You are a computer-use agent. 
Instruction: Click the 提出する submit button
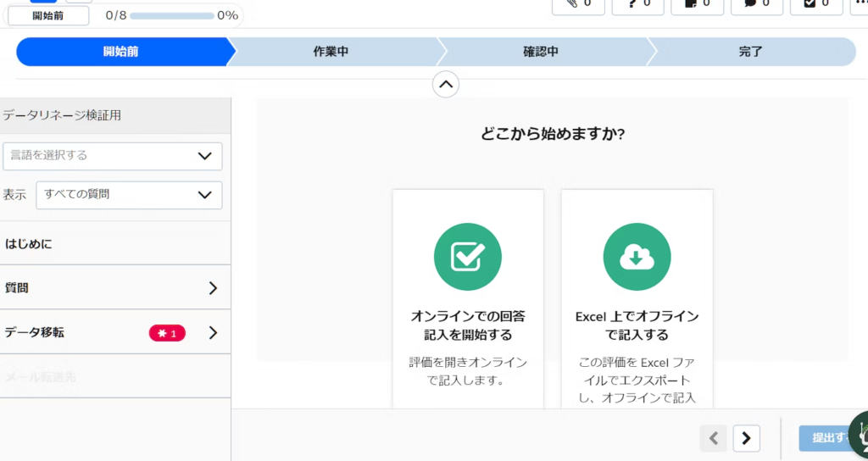click(832, 438)
